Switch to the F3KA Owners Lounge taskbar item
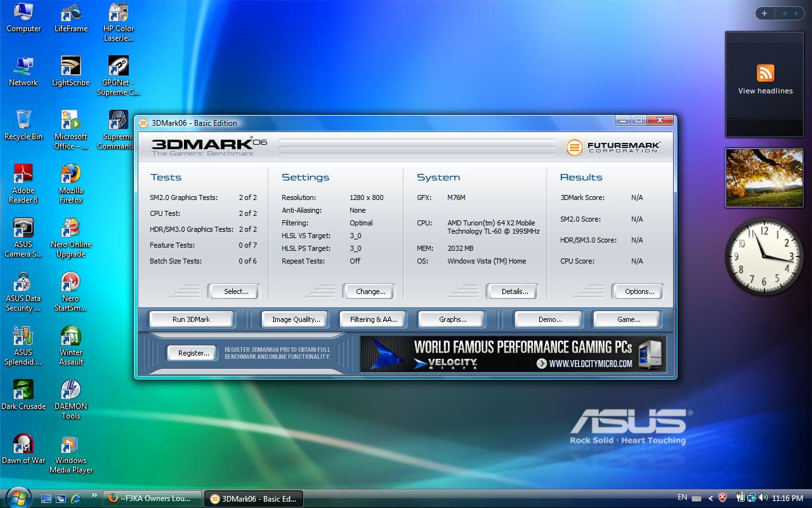The image size is (812, 508). point(152,498)
